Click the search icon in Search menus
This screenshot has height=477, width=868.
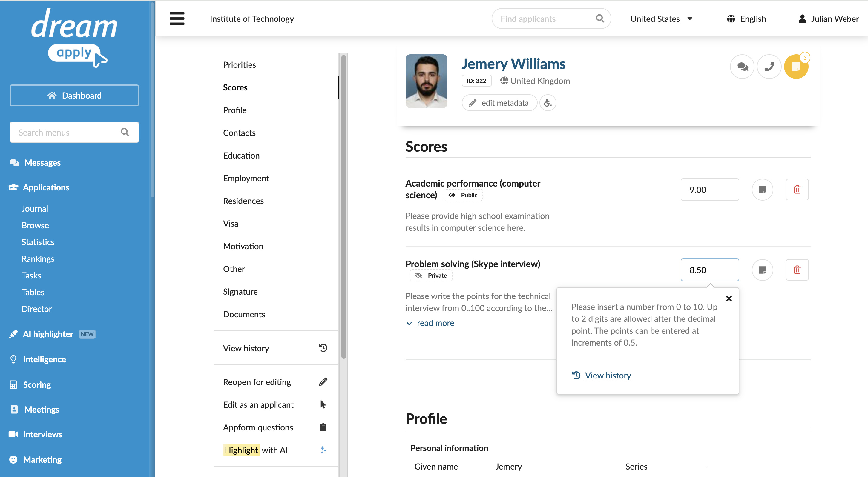click(125, 132)
